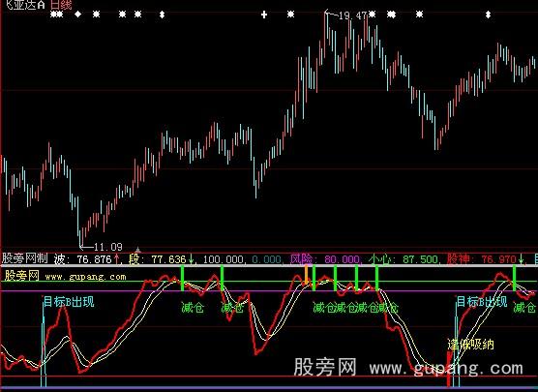The width and height of the screenshot is (538, 392).
Task: Select the 股旁网制 indicator name
Action: tap(25, 258)
